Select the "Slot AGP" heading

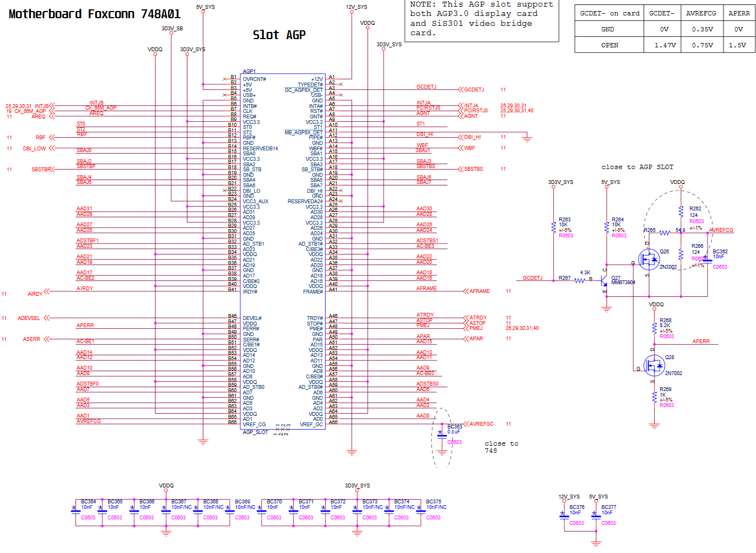tap(279, 35)
